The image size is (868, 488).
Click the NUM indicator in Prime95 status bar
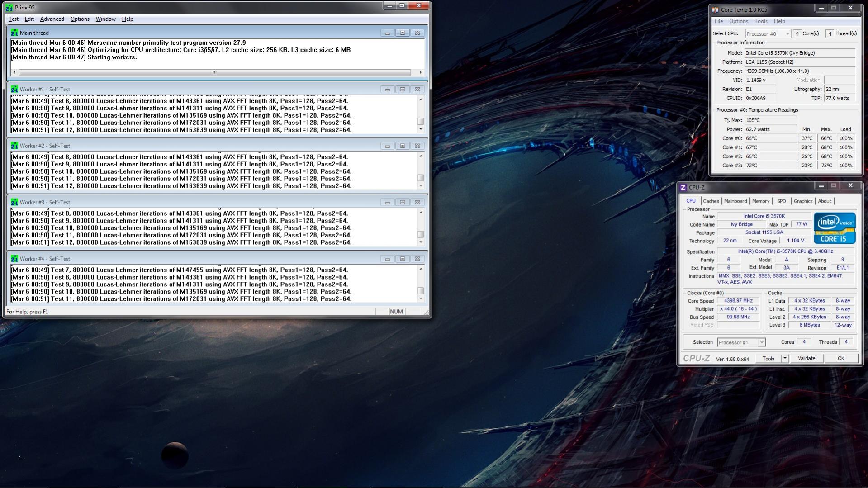click(x=396, y=312)
